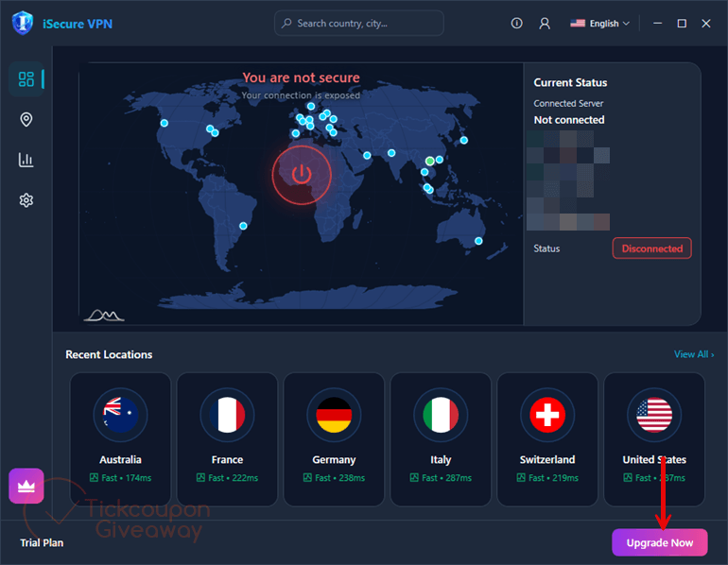Select the Italy location card
Image resolution: width=728 pixels, height=565 pixels.
(441, 439)
